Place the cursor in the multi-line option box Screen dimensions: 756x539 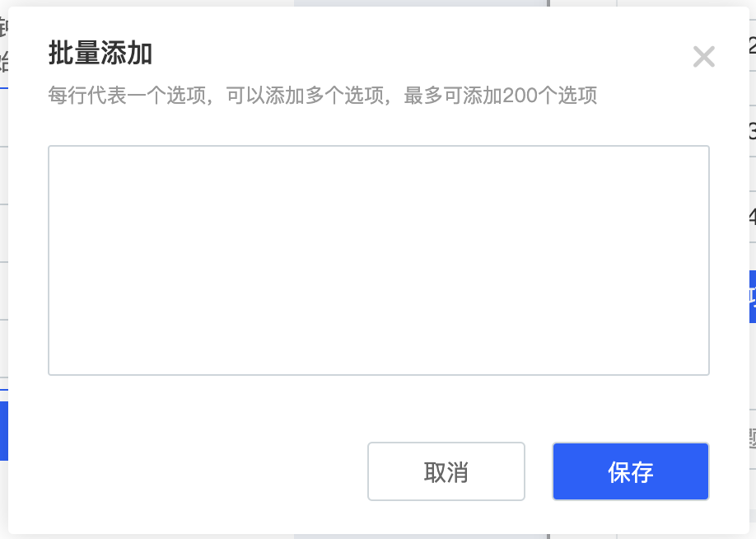379,260
